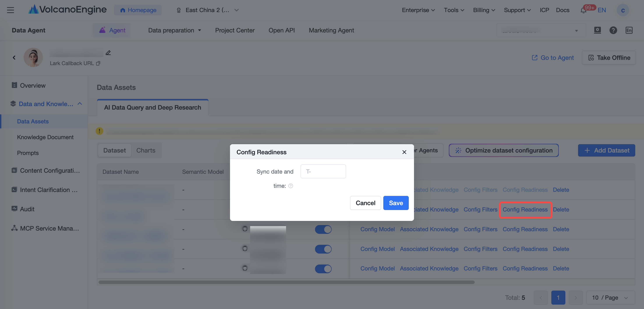
Task: Open the Billing dropdown menu
Action: click(x=484, y=10)
